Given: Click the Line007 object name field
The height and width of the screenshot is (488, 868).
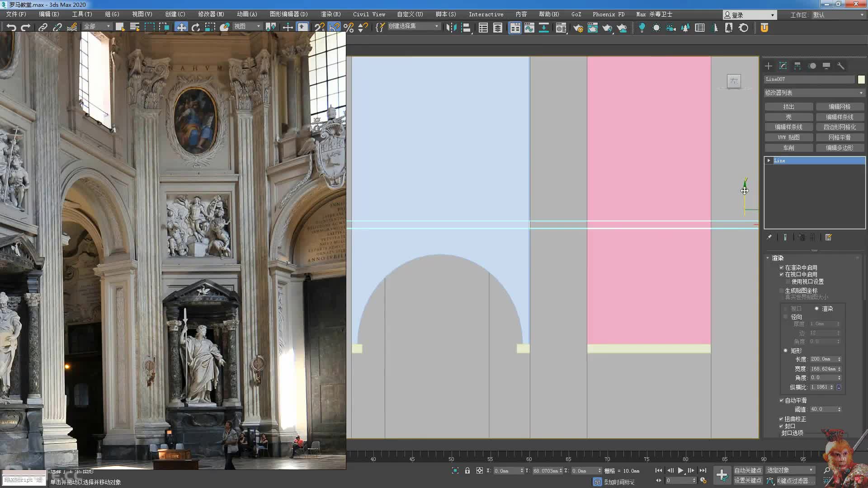Looking at the screenshot, I should click(x=809, y=80).
